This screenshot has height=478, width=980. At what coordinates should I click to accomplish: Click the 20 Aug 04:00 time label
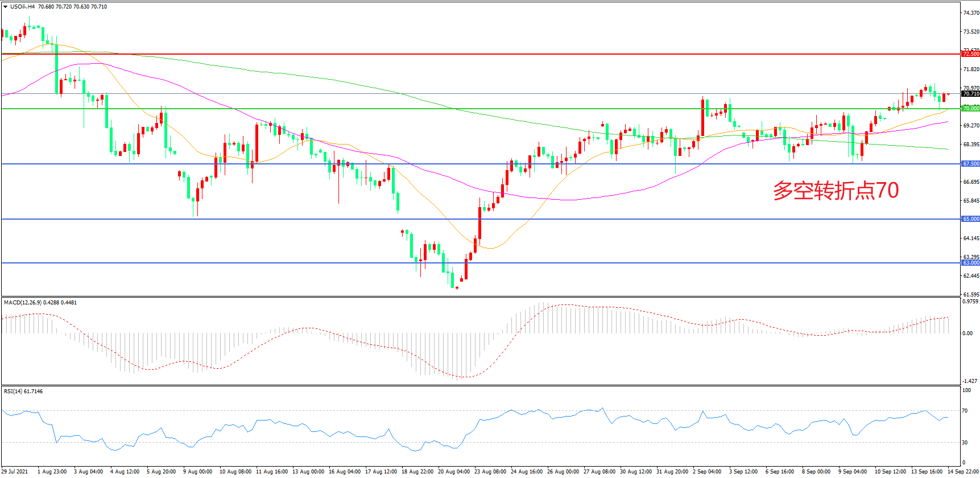pyautogui.click(x=453, y=472)
